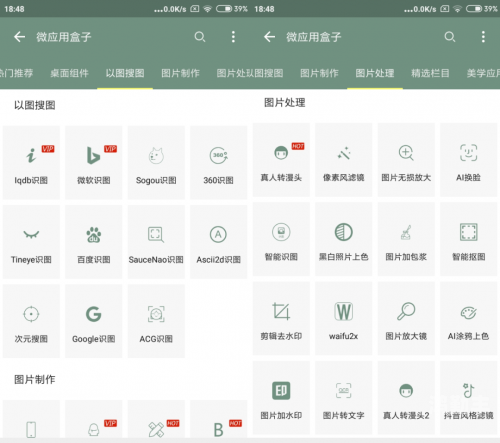Launch 图片转文字 OCR tool

pyautogui.click(x=344, y=398)
